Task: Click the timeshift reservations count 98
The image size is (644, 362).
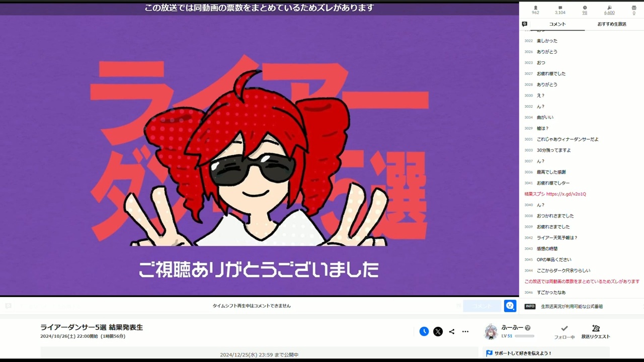Action: pos(585,10)
